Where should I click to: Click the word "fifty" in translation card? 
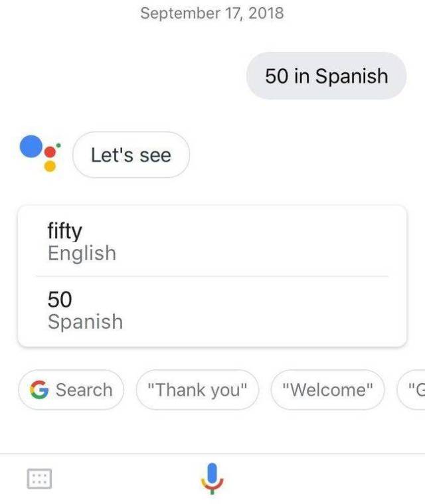click(64, 231)
